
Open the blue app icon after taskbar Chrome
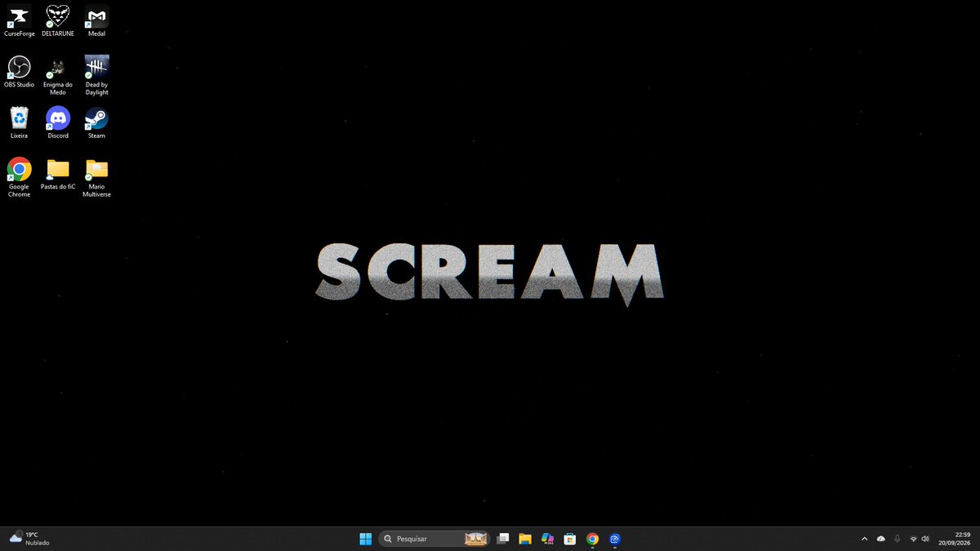pyautogui.click(x=615, y=539)
